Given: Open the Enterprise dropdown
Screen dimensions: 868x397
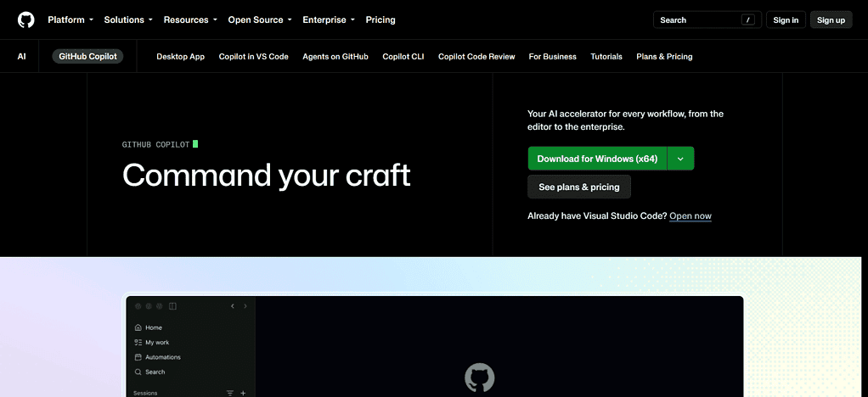Looking at the screenshot, I should 329,20.
